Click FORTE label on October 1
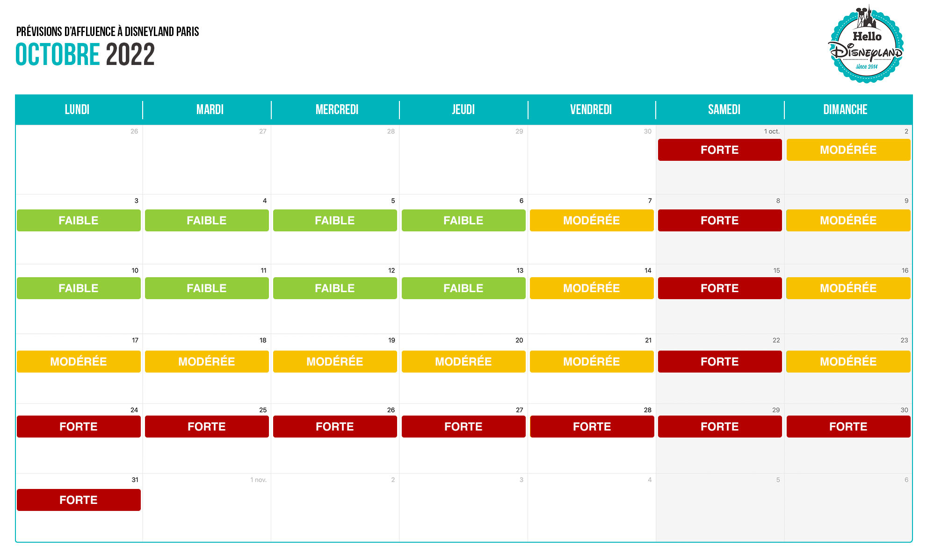Screen dimensions: 927x560 [719, 150]
